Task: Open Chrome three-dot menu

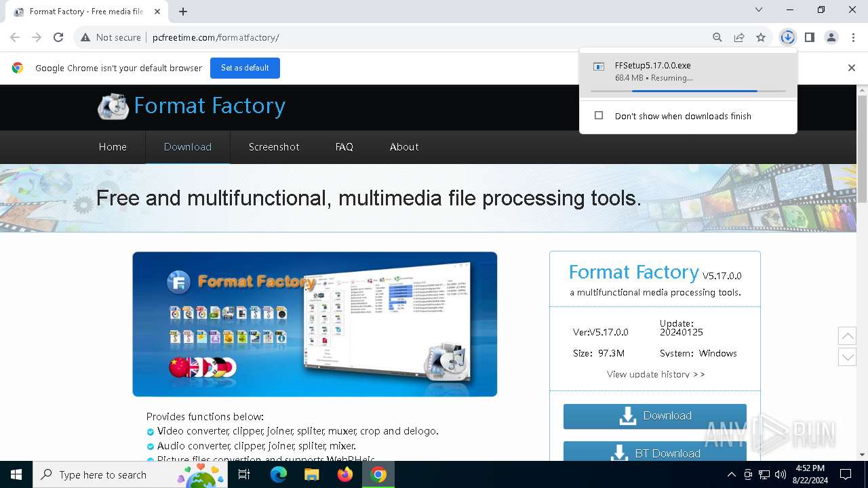Action: [852, 37]
